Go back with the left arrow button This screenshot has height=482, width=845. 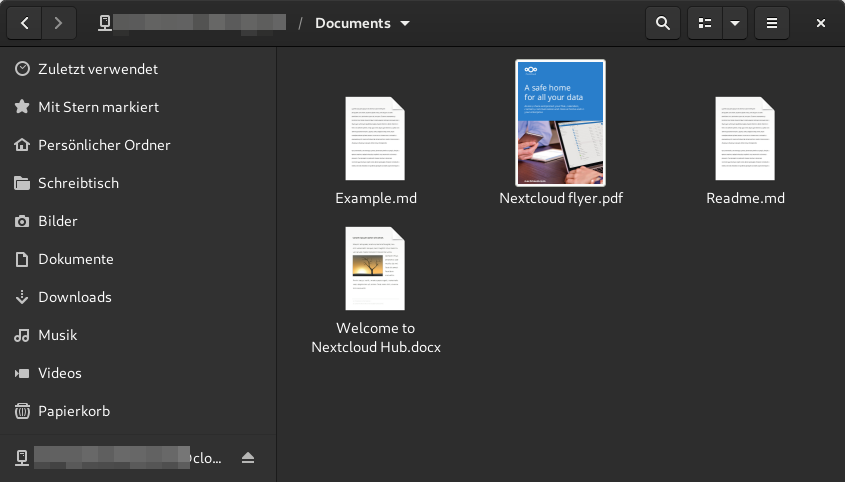[x=24, y=23]
